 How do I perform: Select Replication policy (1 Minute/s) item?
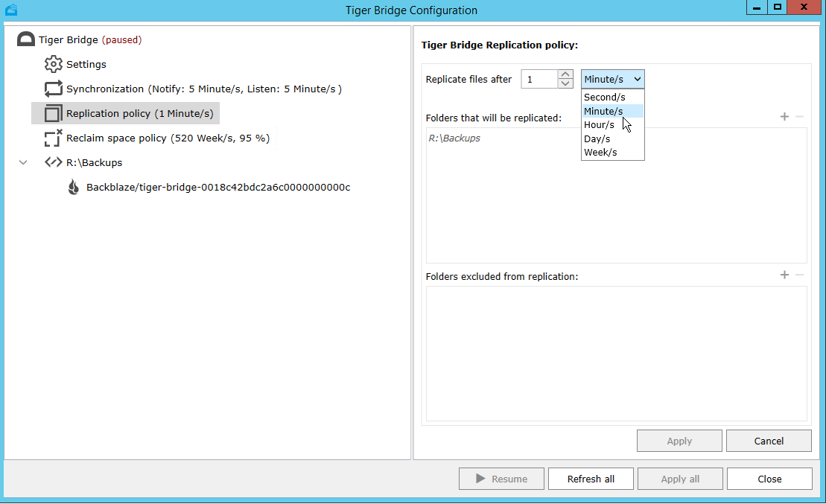139,114
